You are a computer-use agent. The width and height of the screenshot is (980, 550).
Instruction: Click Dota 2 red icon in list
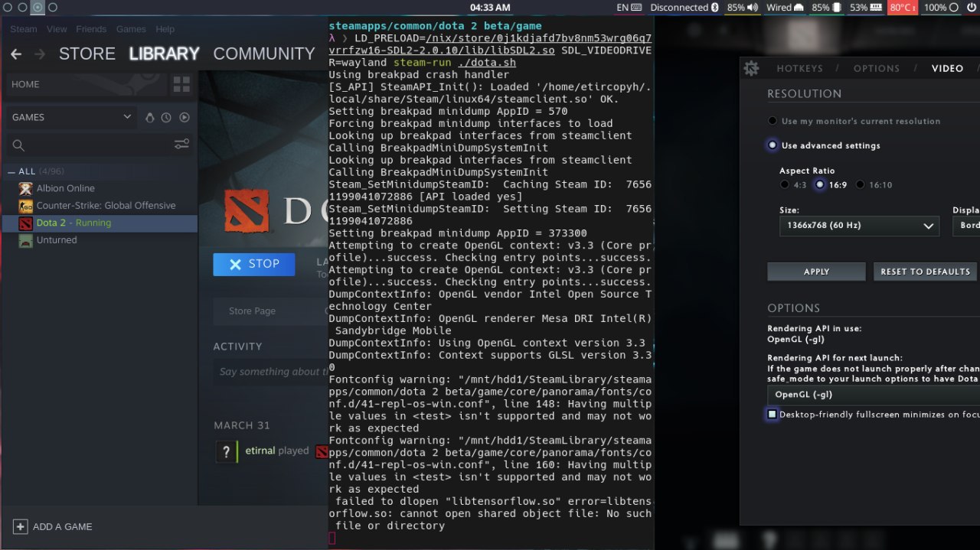pos(25,223)
